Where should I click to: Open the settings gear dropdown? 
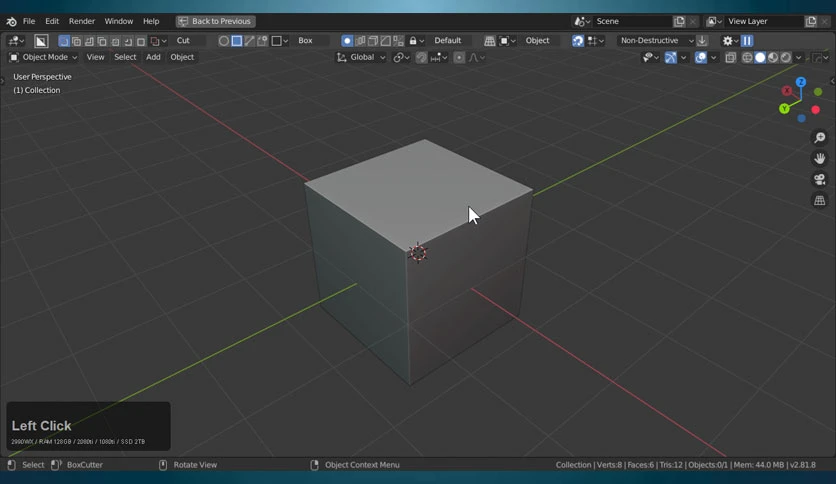730,41
